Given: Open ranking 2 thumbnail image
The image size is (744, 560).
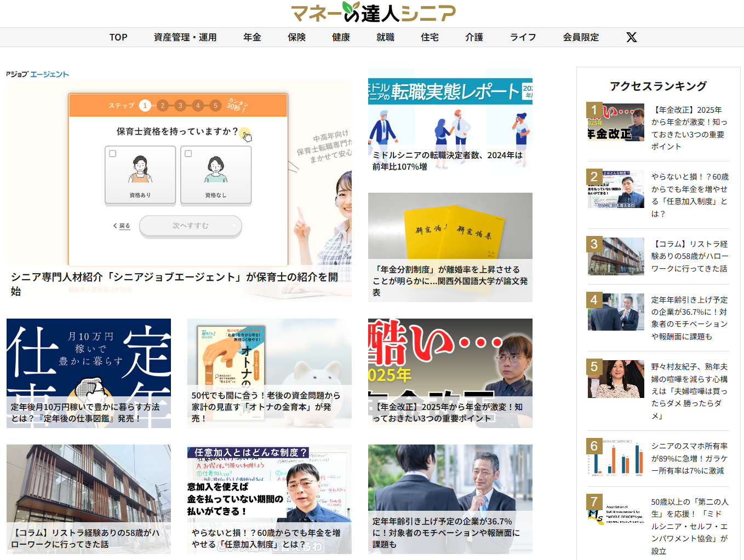Looking at the screenshot, I should click(x=616, y=189).
